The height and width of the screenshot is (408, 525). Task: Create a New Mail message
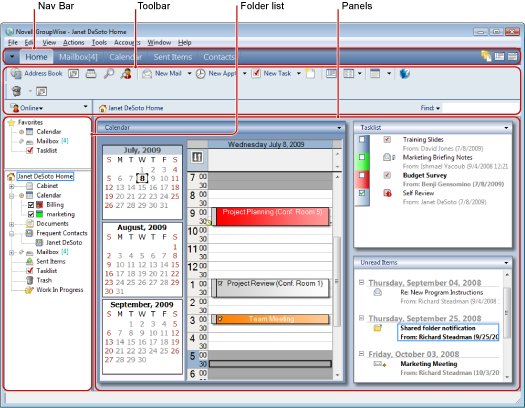(x=162, y=73)
